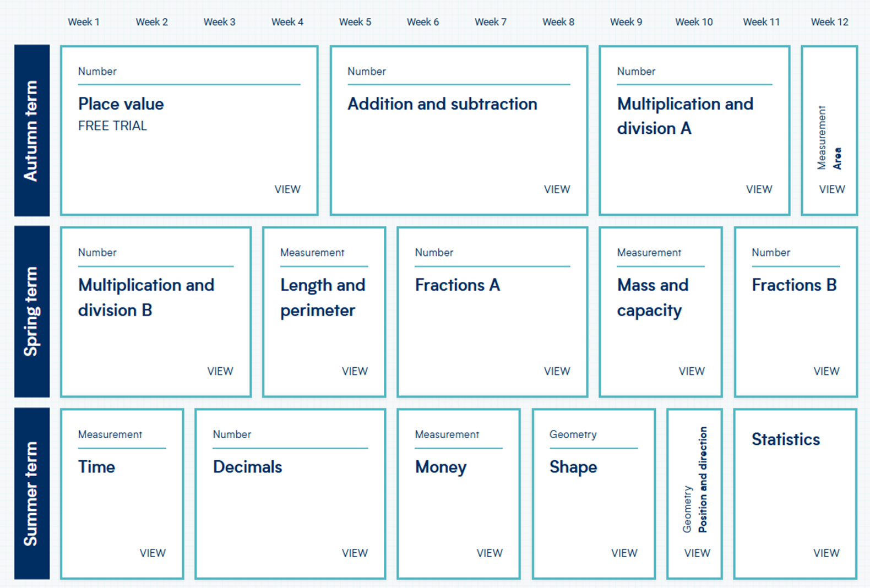This screenshot has width=870, height=588.
Task: Open VIEW for Position and direction
Action: click(x=697, y=553)
